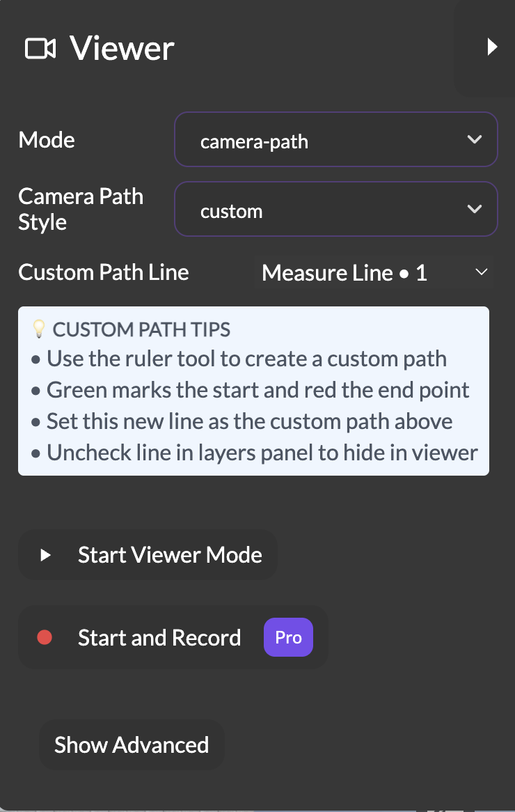515x812 pixels.
Task: Click Start and Record
Action: click(x=159, y=637)
